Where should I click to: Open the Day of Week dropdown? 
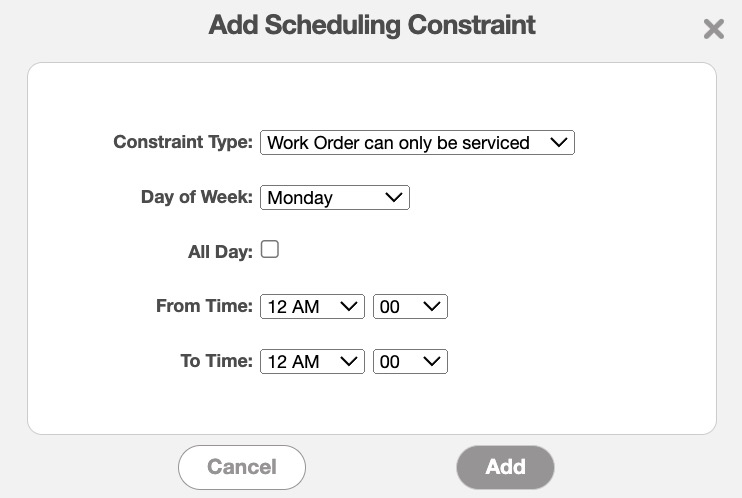point(334,198)
